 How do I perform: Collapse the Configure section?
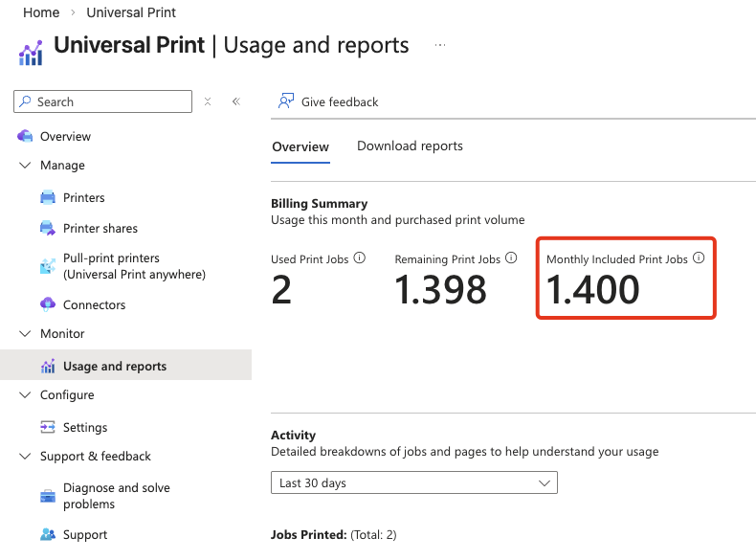pyautogui.click(x=25, y=395)
